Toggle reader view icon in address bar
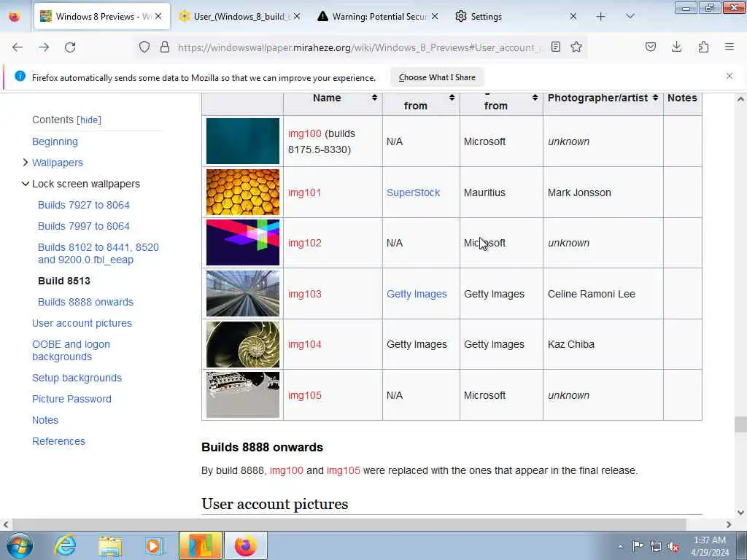The image size is (747, 560). 555,47
